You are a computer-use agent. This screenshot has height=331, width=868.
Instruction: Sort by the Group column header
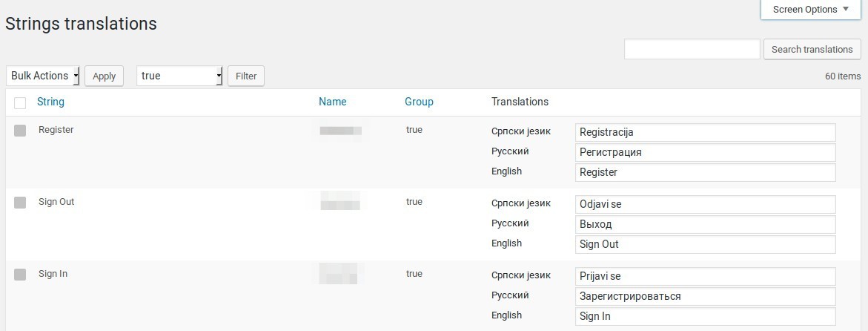tap(419, 102)
